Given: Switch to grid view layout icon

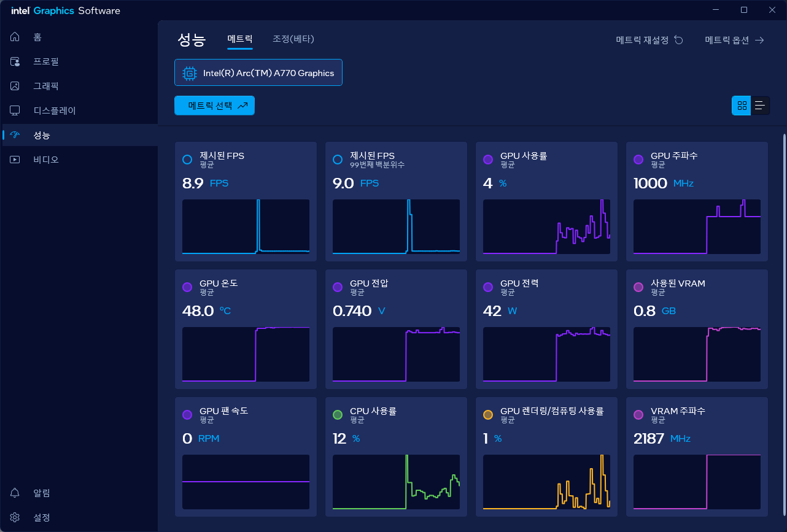Looking at the screenshot, I should 742,106.
